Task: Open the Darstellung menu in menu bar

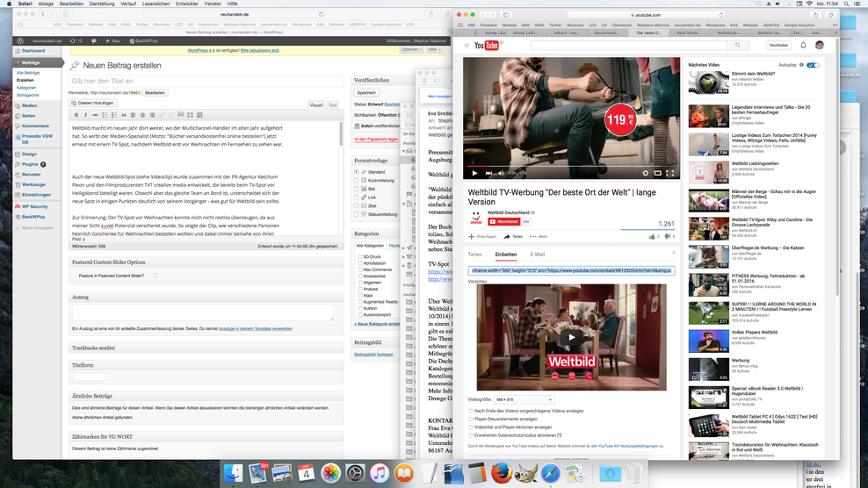Action: pos(102,4)
